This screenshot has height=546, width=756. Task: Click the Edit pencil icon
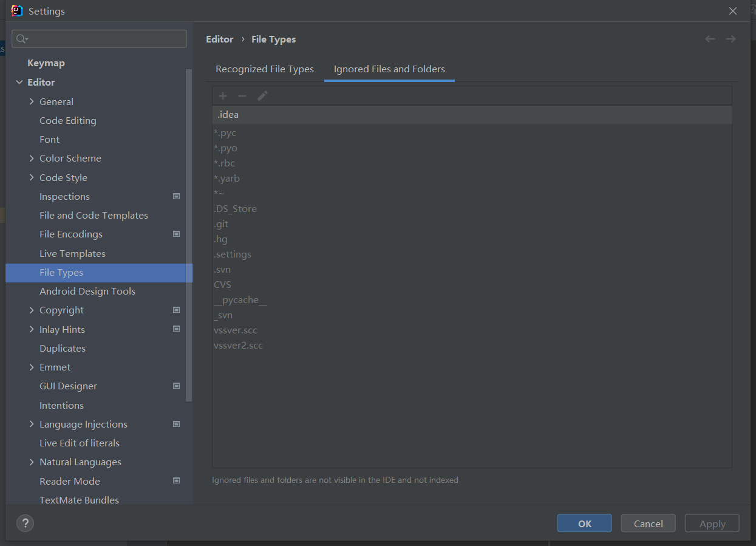(x=262, y=96)
